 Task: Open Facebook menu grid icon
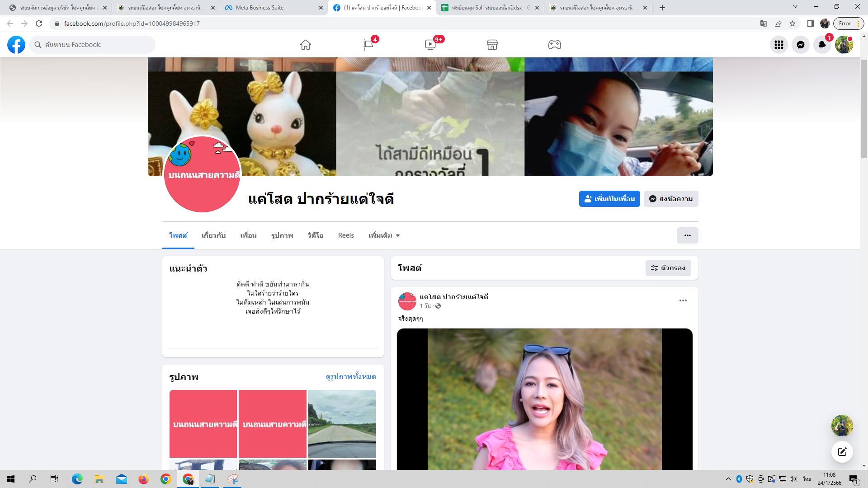click(x=778, y=45)
